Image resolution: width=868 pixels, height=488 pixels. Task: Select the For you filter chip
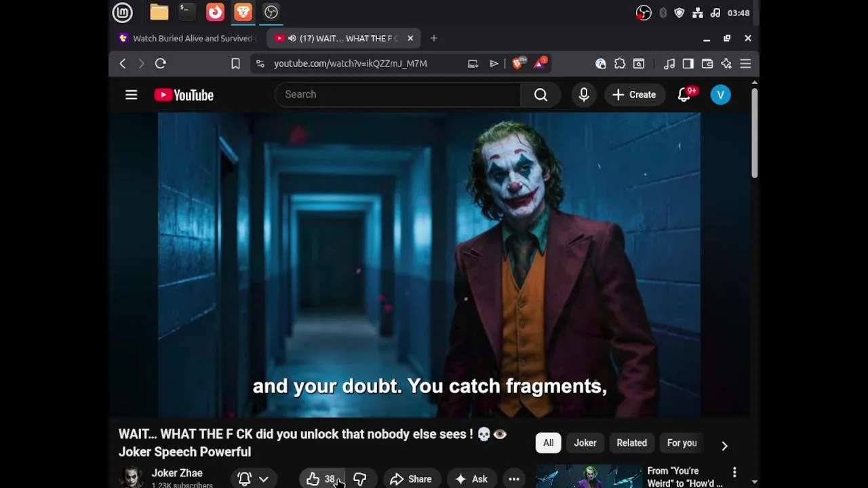click(682, 443)
